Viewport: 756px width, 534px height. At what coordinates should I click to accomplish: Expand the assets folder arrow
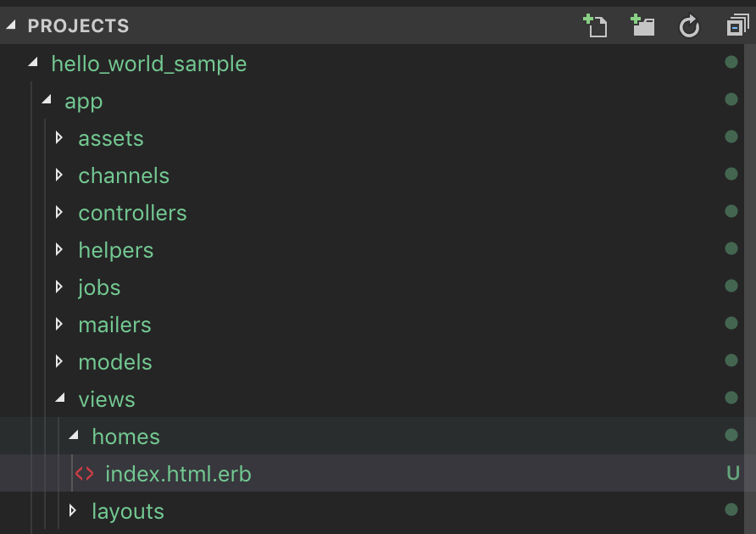(x=59, y=137)
